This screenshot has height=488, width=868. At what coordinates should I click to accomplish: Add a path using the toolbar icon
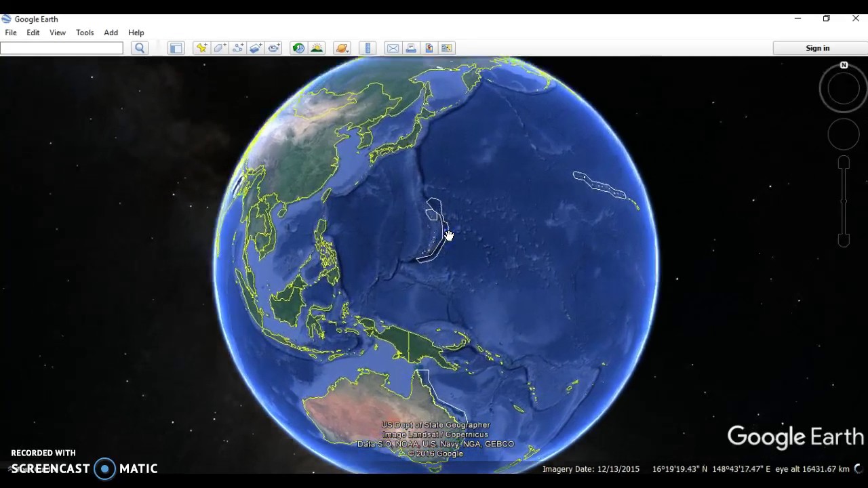coord(238,48)
